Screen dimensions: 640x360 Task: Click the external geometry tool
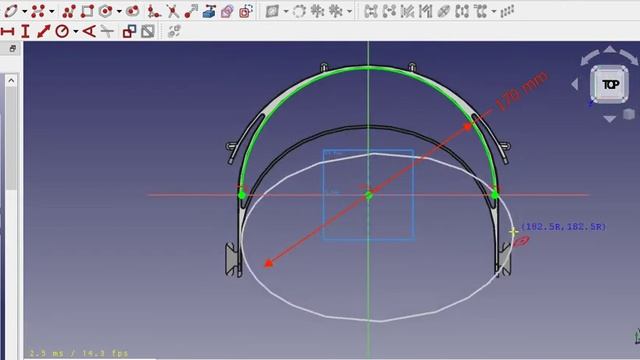(x=209, y=11)
